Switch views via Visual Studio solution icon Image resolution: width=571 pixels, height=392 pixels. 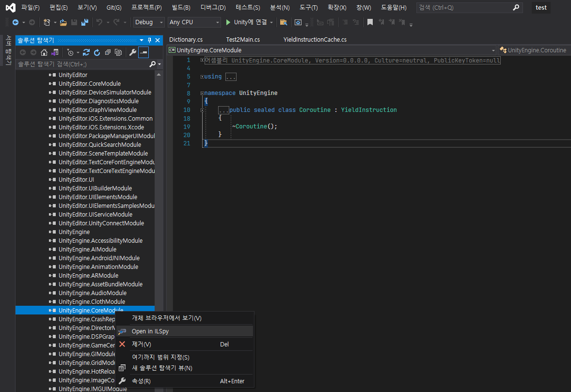(55, 52)
